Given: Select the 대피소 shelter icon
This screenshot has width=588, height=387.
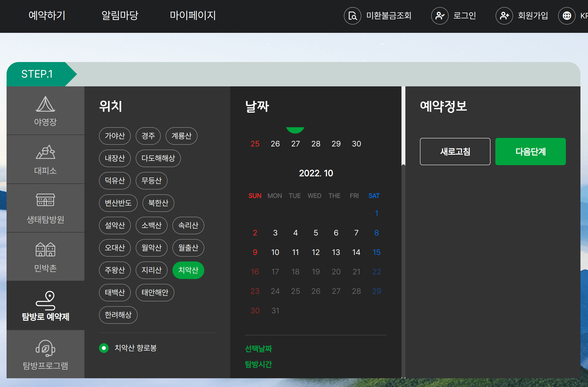Looking at the screenshot, I should click(45, 158).
